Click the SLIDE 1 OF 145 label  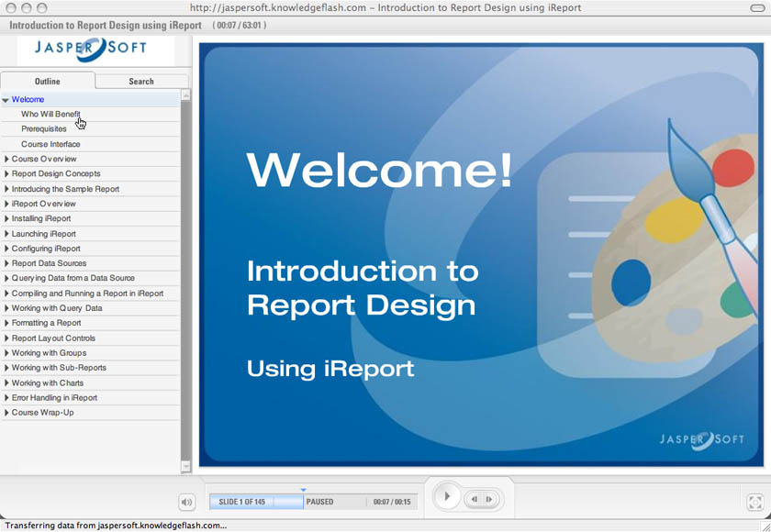click(x=242, y=502)
